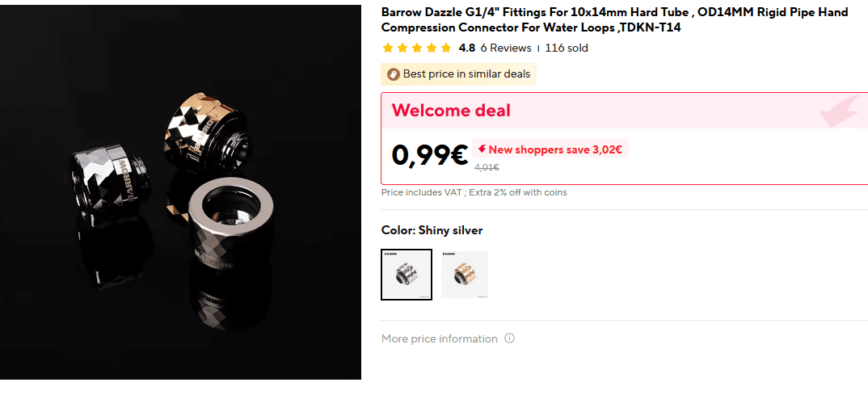Choose the gold color variant thumbnail
Screen dimensions: 868x395
coord(465,275)
